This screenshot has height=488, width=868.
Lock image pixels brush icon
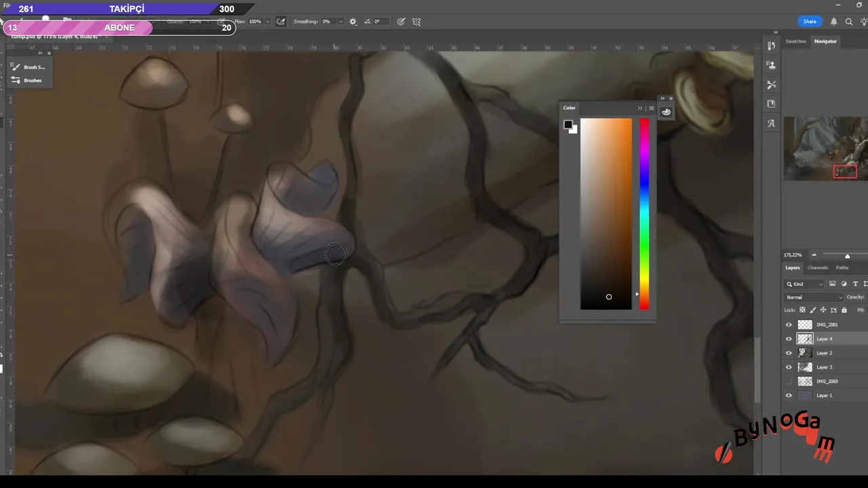(813, 310)
